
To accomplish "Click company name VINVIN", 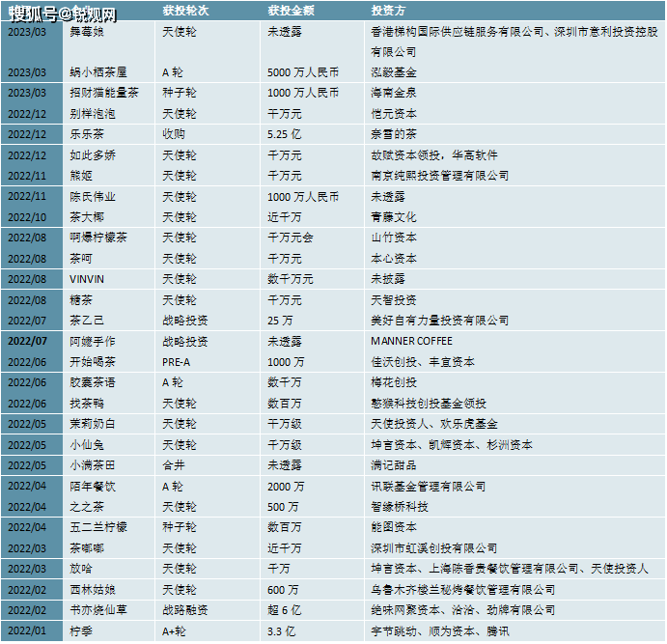I will (x=87, y=279).
